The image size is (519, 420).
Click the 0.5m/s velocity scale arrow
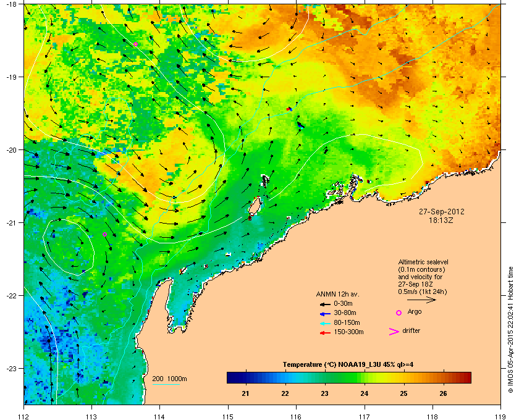421,300
